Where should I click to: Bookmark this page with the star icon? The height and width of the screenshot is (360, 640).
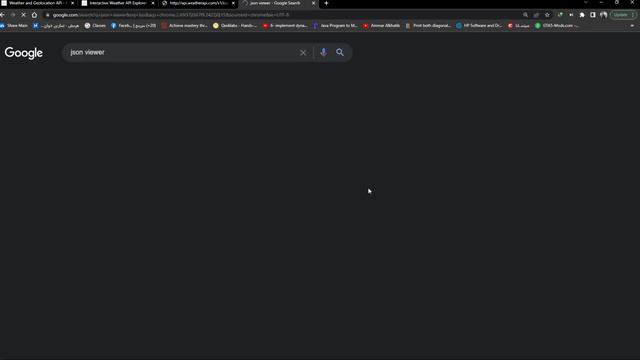[547, 15]
